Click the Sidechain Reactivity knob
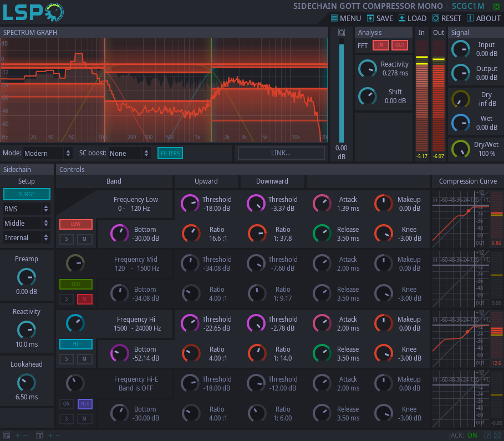The image size is (504, 441). point(27,330)
